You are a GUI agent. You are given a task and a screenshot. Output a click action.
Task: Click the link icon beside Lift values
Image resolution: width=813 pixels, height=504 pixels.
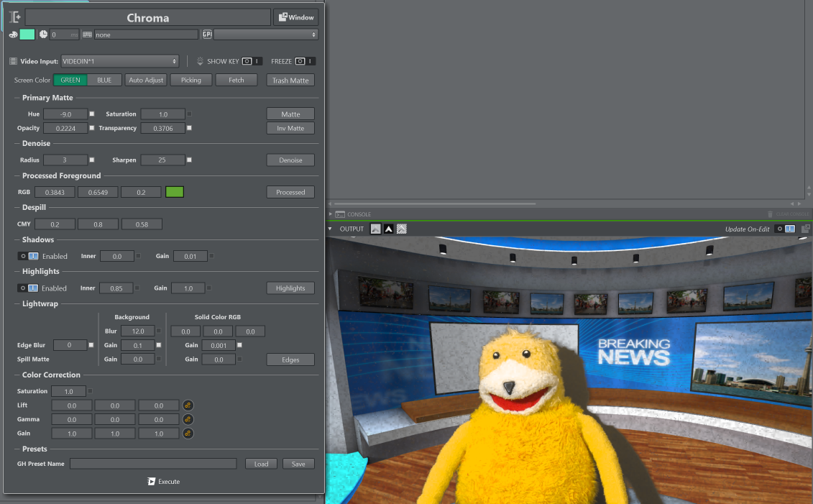(x=188, y=406)
